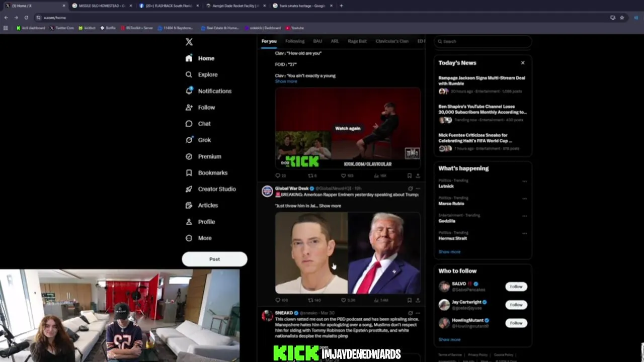
Task: Switch to Aerojet Dade Rocket Facility tab
Action: tap(235, 6)
